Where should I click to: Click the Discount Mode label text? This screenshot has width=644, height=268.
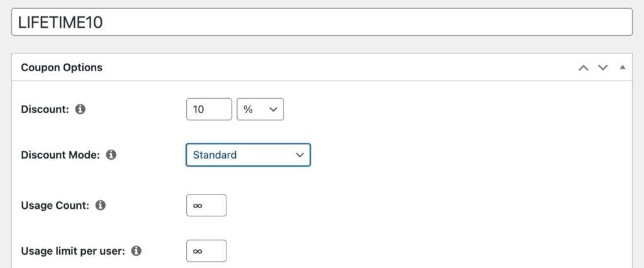60,155
